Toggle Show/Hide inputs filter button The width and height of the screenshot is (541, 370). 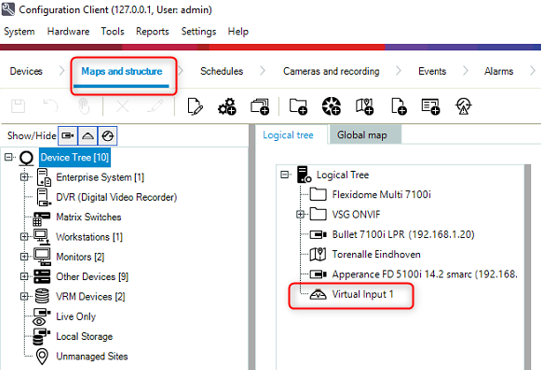pyautogui.click(x=88, y=136)
